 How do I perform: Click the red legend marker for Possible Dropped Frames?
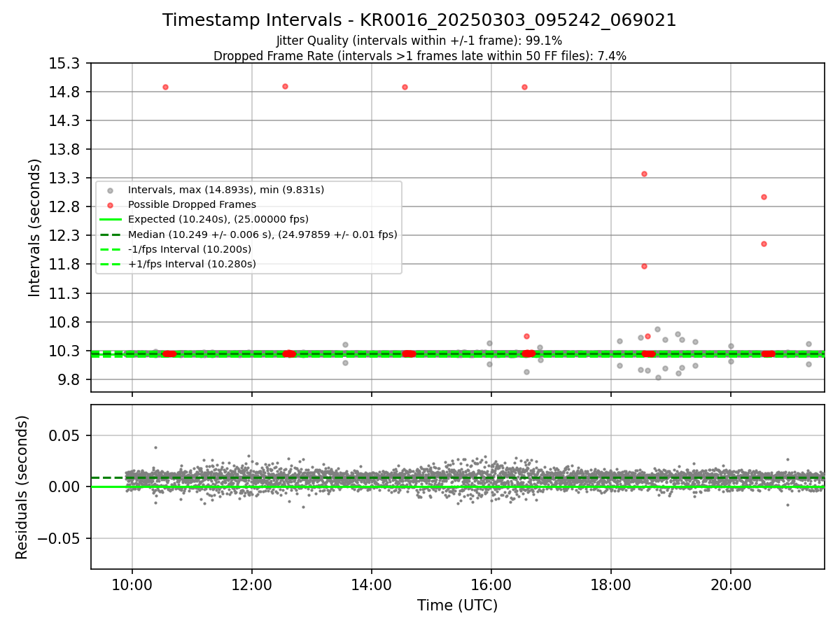point(110,204)
